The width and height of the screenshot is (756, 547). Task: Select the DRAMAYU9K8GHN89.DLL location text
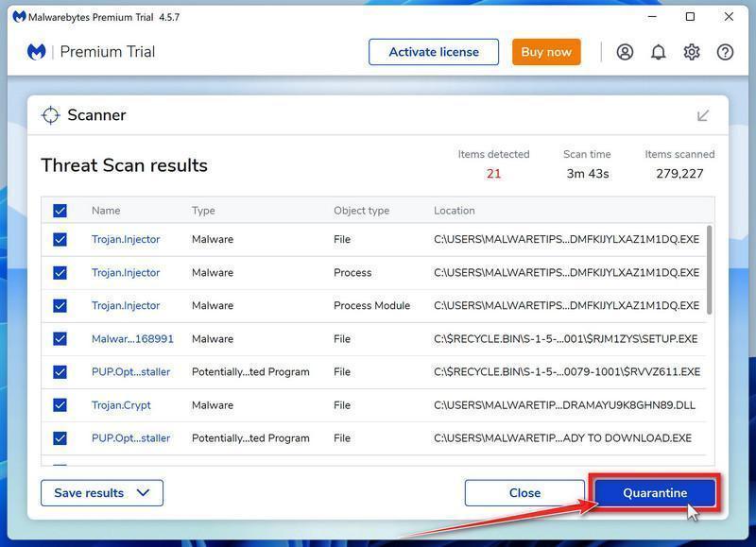564,405
